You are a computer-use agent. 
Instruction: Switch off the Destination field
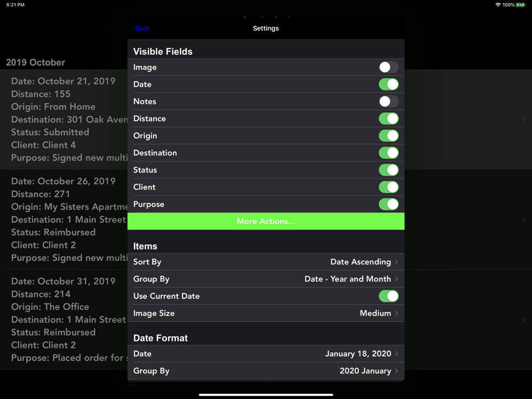point(388,153)
